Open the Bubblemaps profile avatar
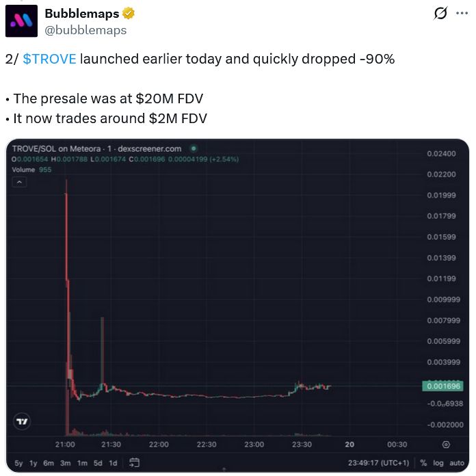 21,21
